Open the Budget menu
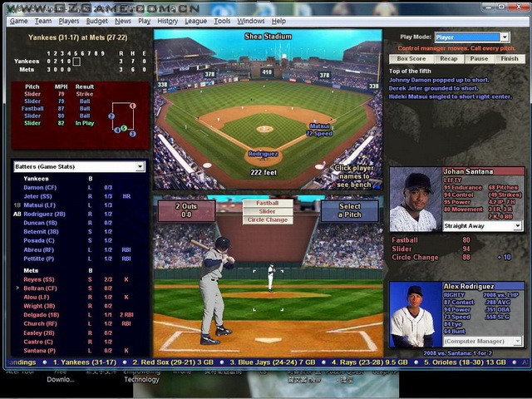Viewport: 532px width, 399px height. tap(96, 21)
